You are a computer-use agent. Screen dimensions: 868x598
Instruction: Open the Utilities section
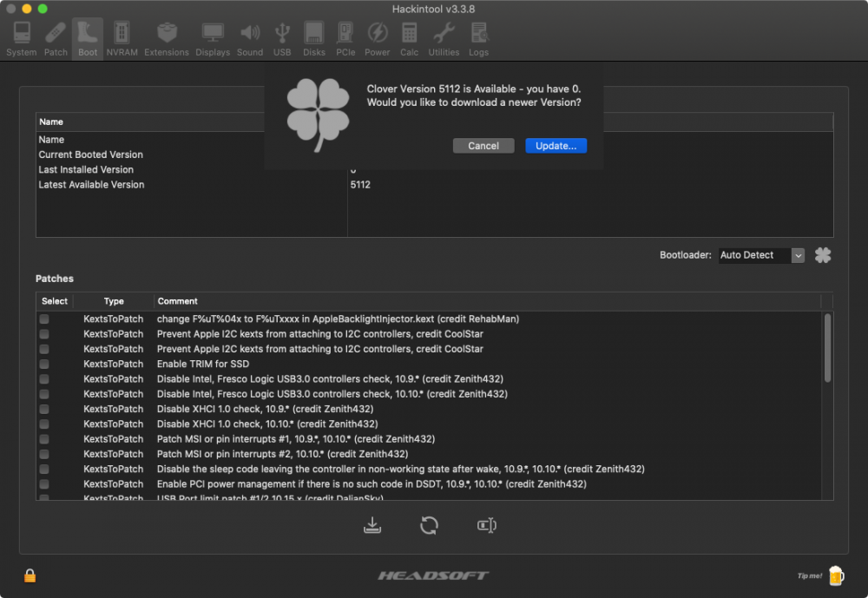point(444,39)
